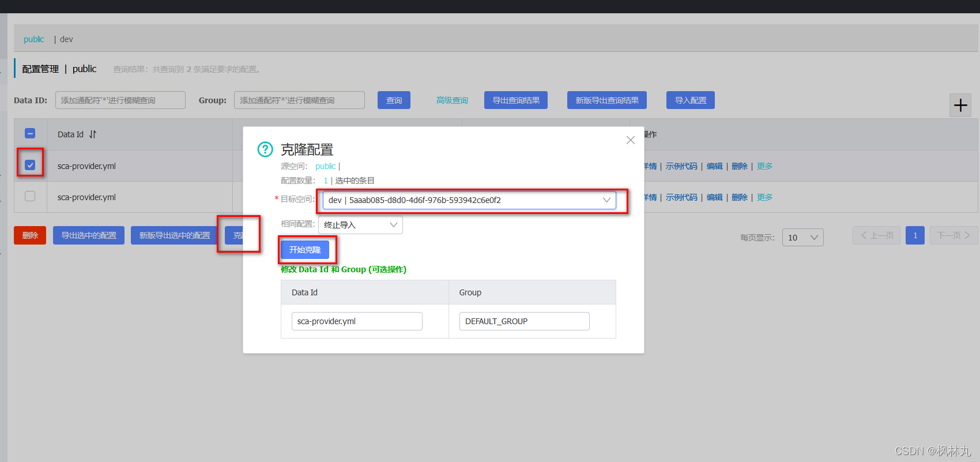Go to next page 下一页
Viewport: 980px width, 462px height.
pyautogui.click(x=953, y=235)
